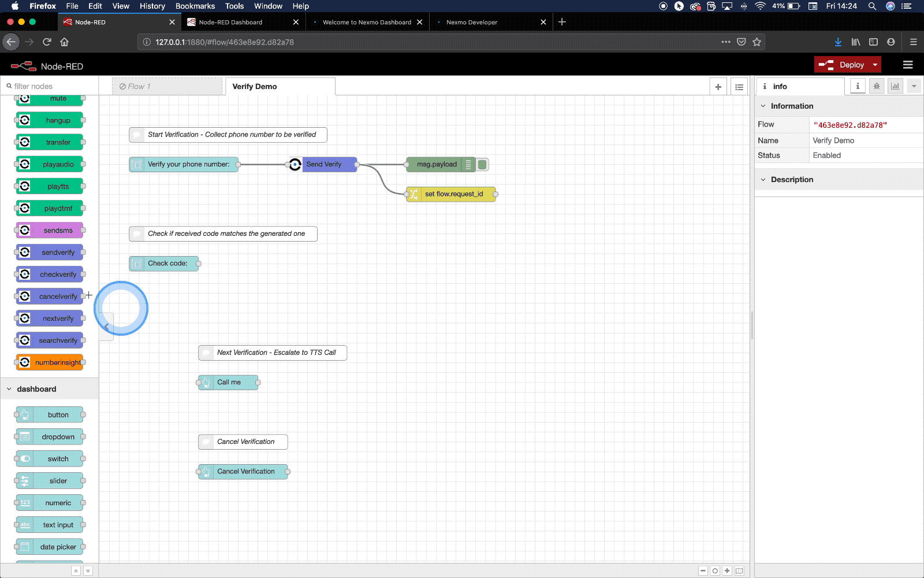Toggle the browser sidebar view
This screenshot has height=578, width=924.
(x=873, y=42)
